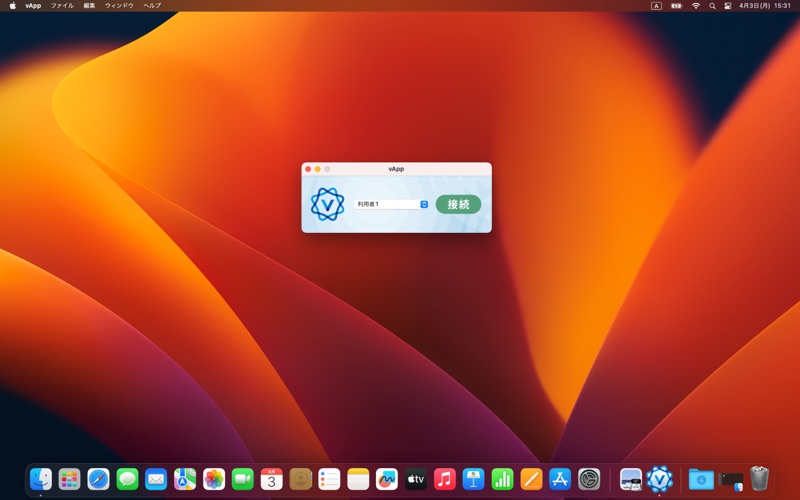Open the vApp application menu
The width and height of the screenshot is (800, 500).
[x=33, y=6]
